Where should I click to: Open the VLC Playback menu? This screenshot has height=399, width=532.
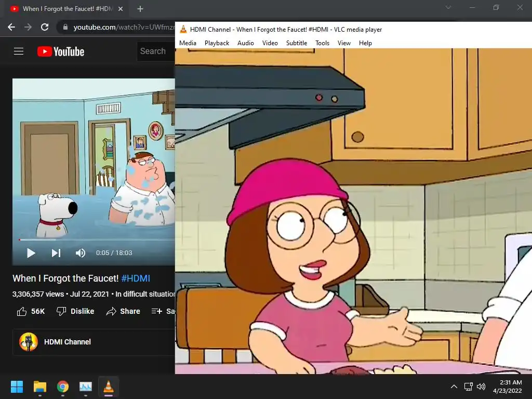pyautogui.click(x=217, y=43)
